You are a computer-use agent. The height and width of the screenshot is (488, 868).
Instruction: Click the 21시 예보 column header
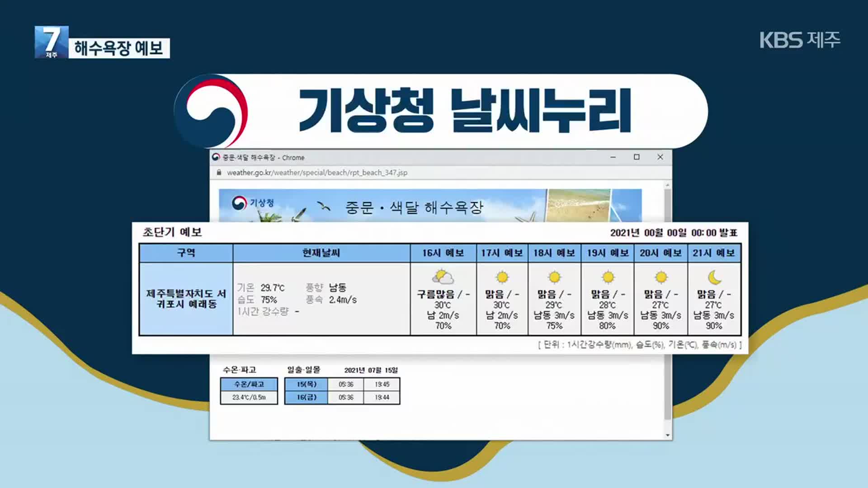(714, 253)
